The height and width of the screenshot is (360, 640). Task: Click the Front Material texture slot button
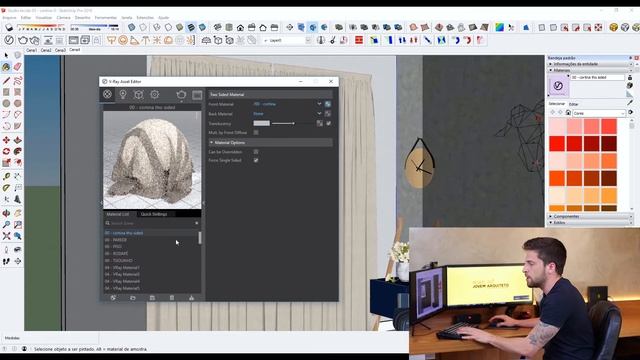click(328, 104)
